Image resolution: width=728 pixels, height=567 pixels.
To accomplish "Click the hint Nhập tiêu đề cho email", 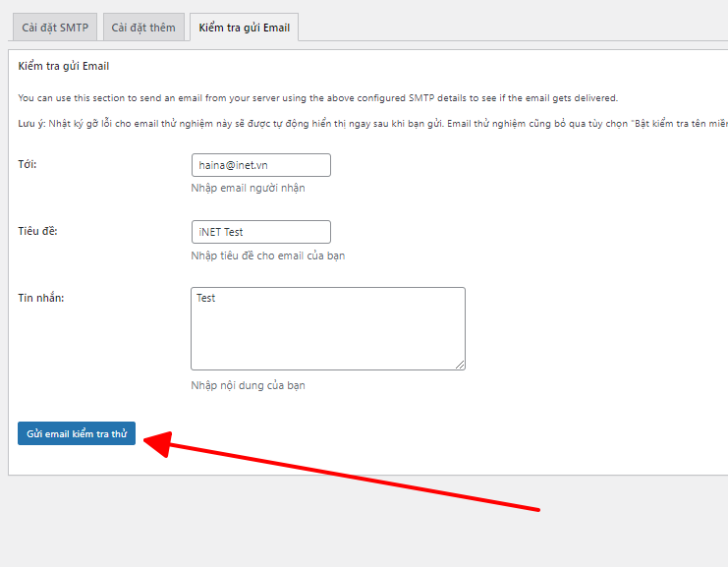I will pos(268,255).
